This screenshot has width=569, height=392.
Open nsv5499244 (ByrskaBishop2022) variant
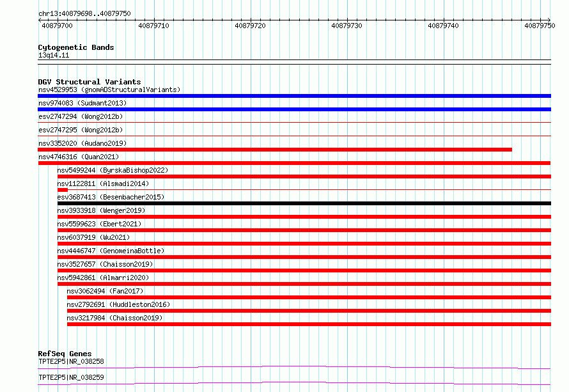pos(113,170)
